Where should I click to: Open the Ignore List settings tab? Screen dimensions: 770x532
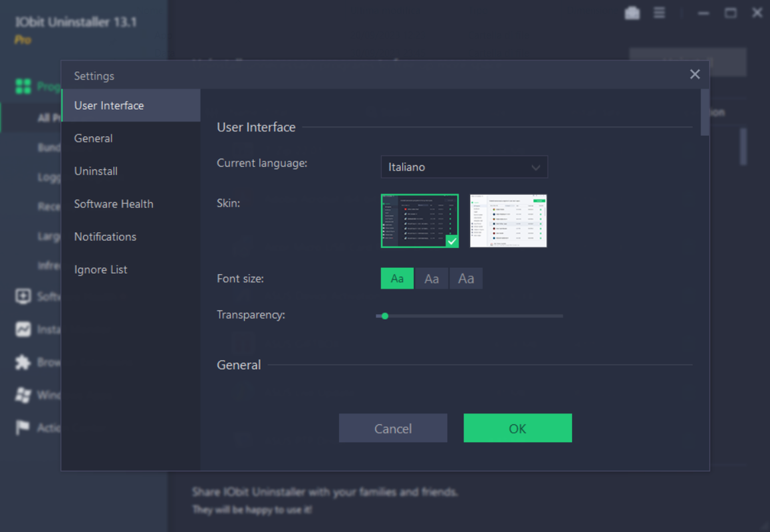click(130, 270)
